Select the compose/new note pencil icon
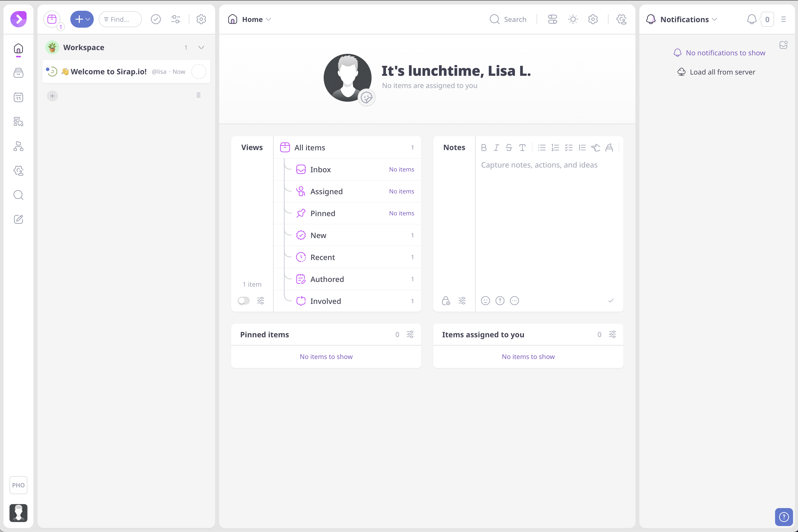This screenshot has height=532, width=798. [18, 220]
